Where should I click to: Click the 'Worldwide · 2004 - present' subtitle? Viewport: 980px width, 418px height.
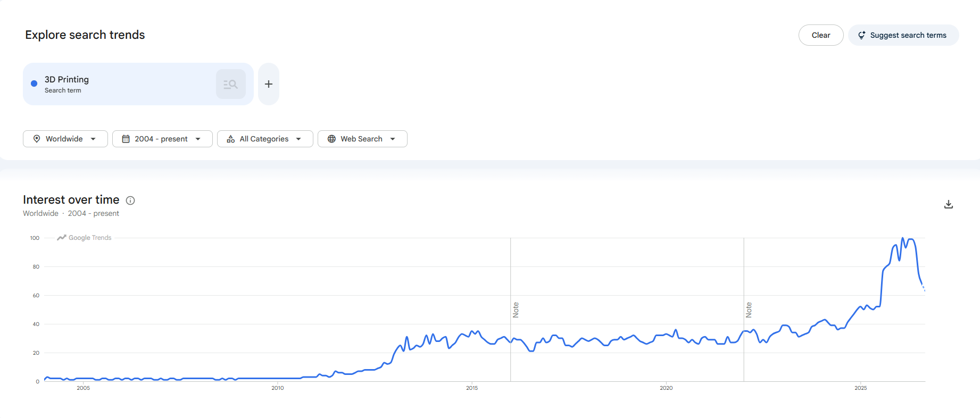pos(71,213)
